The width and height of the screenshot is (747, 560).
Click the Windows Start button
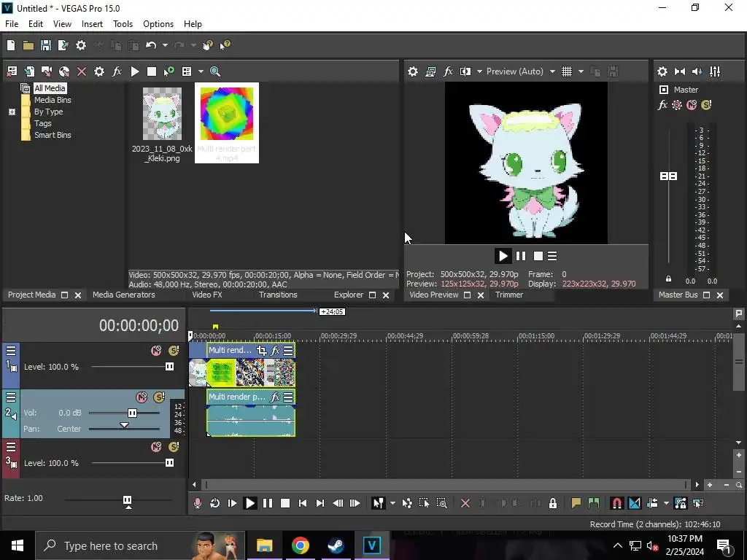[x=18, y=545]
